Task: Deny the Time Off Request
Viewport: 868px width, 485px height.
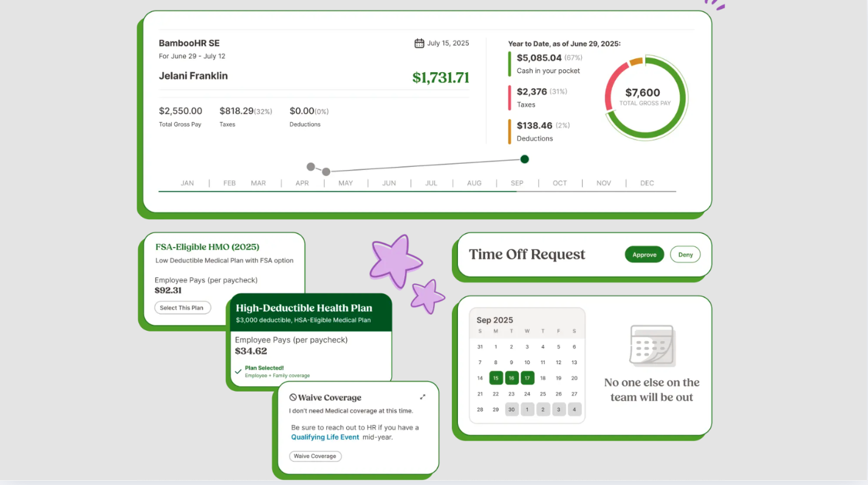Action: pyautogui.click(x=685, y=254)
